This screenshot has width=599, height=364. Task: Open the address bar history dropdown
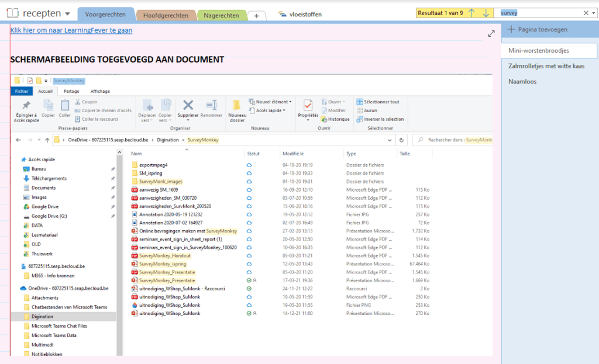[389, 140]
